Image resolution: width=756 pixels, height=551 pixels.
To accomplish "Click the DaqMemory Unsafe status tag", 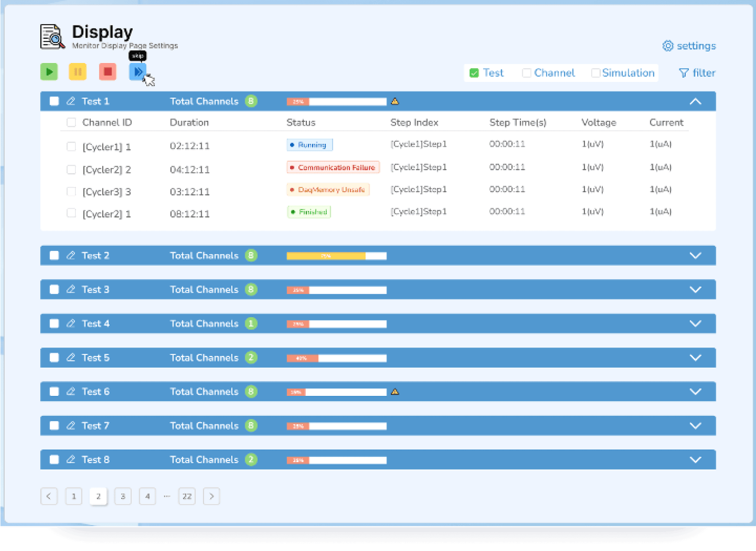I will point(328,189).
